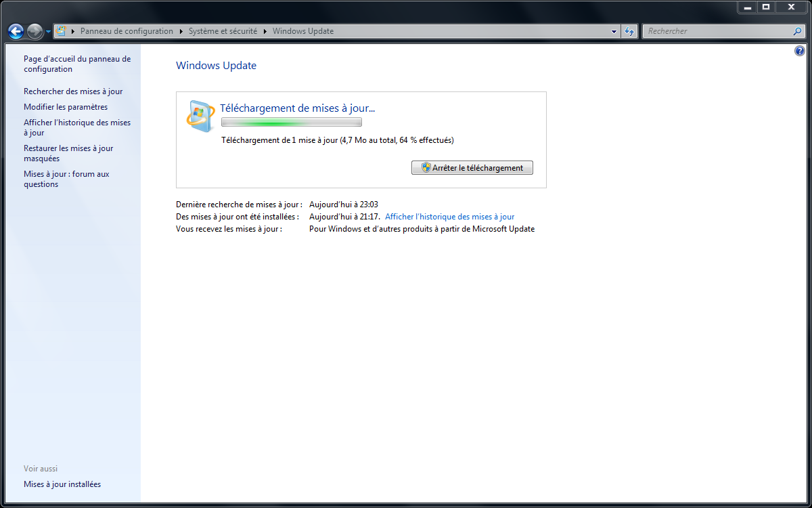812x508 pixels.
Task: Minimize the window
Action: (x=748, y=7)
